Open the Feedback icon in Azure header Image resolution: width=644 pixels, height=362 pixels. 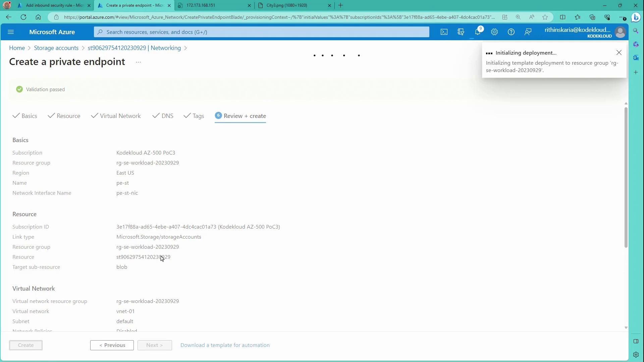pos(528,32)
